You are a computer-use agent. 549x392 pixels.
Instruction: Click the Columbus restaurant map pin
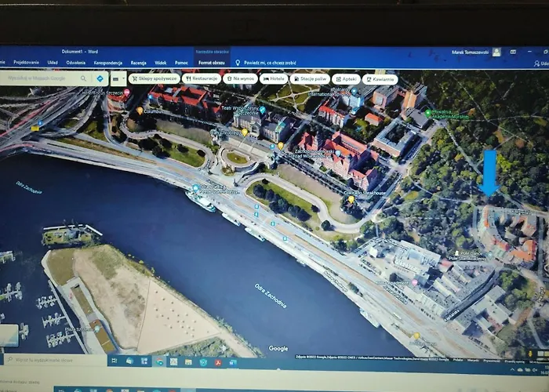tap(140, 111)
